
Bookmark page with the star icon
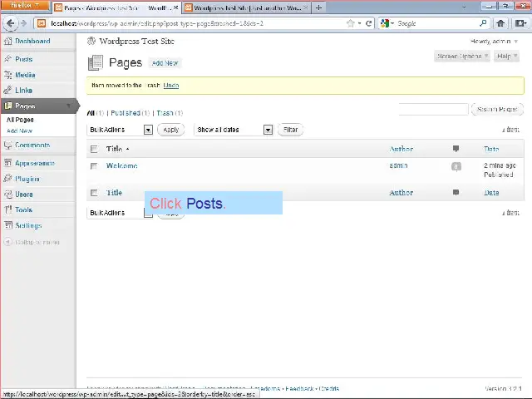[350, 23]
